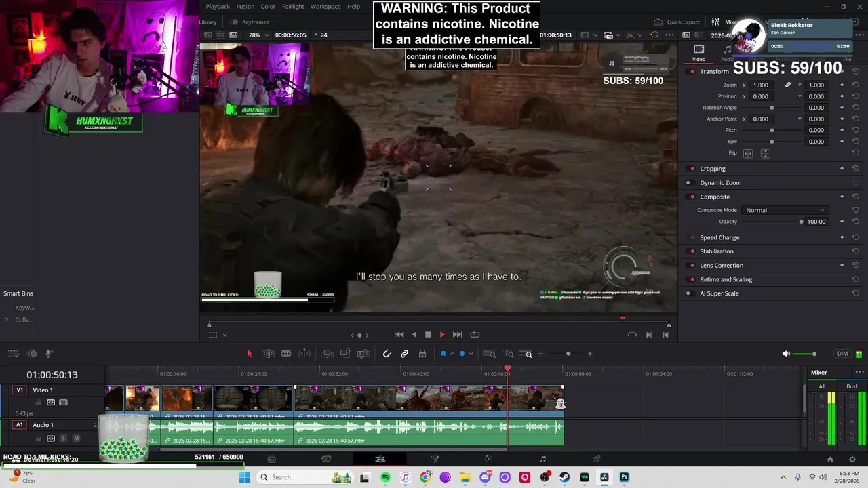
Task: Open Timeline View Options icon
Action: (x=13, y=354)
